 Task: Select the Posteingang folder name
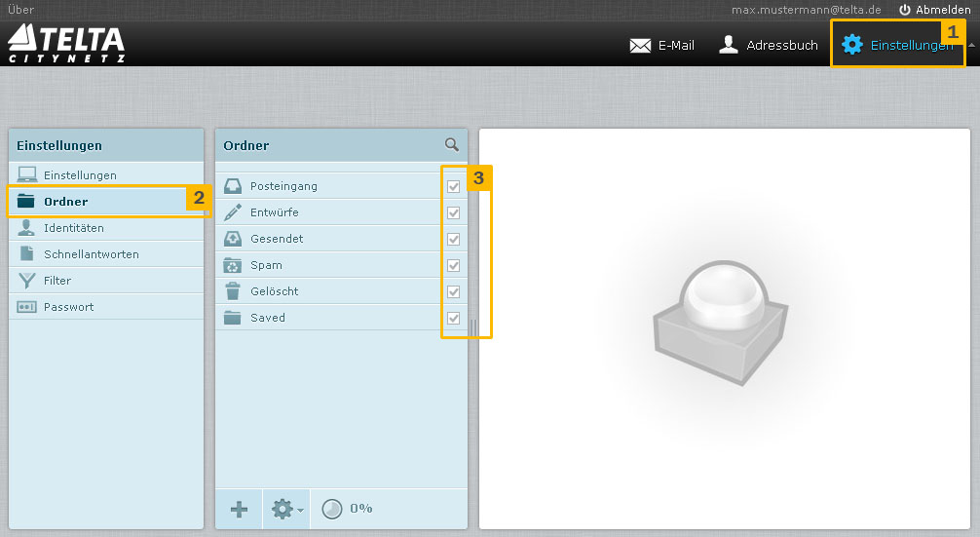tap(283, 186)
